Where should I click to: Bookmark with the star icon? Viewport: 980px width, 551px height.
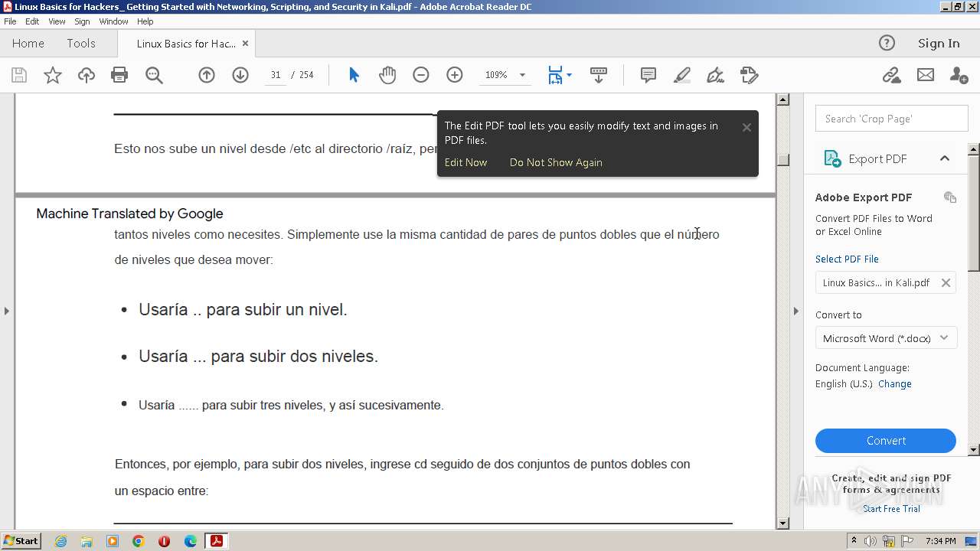[53, 75]
